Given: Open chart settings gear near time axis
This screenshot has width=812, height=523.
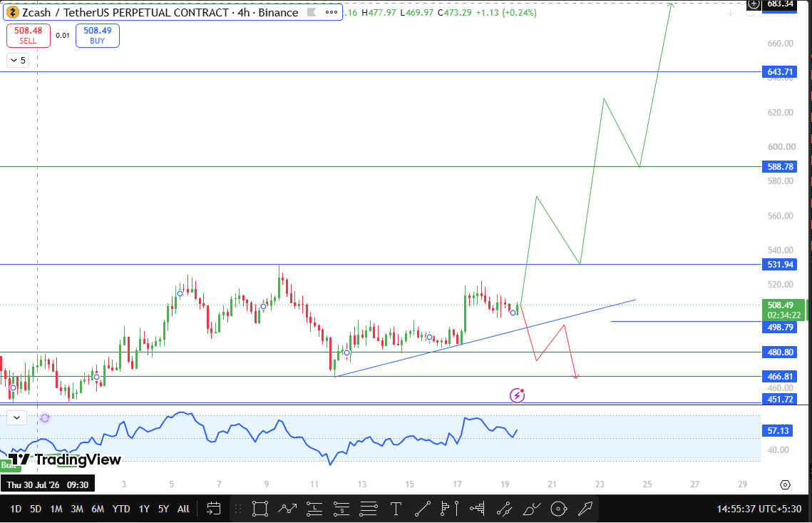Looking at the screenshot, I should pos(785,484).
